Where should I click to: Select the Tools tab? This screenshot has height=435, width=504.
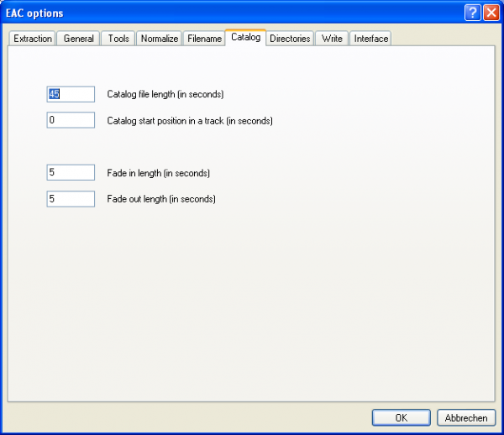118,39
